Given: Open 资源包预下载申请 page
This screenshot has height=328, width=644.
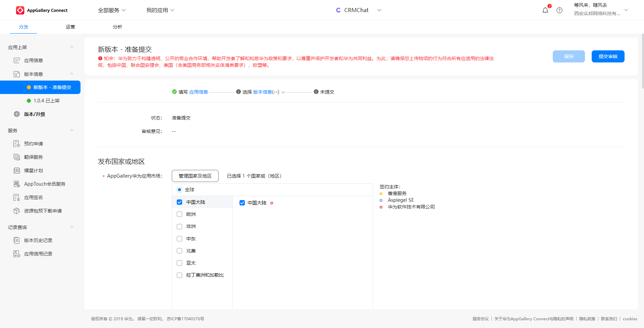Looking at the screenshot, I should click(43, 210).
